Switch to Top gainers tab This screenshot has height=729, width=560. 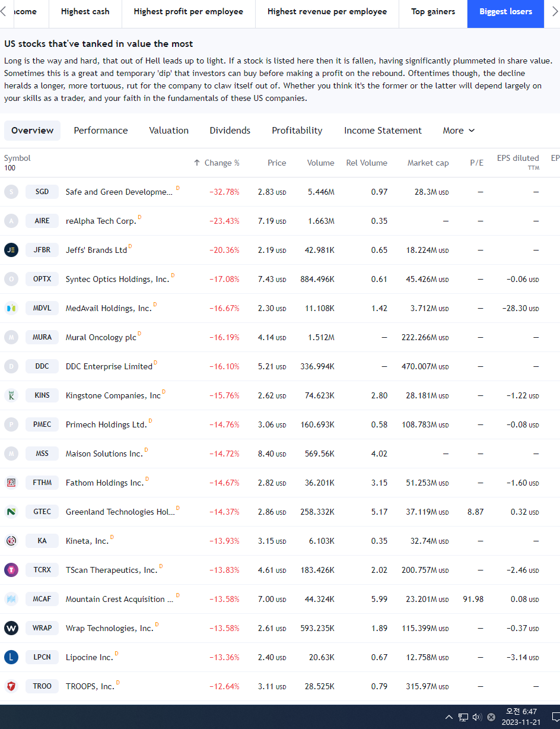point(433,12)
